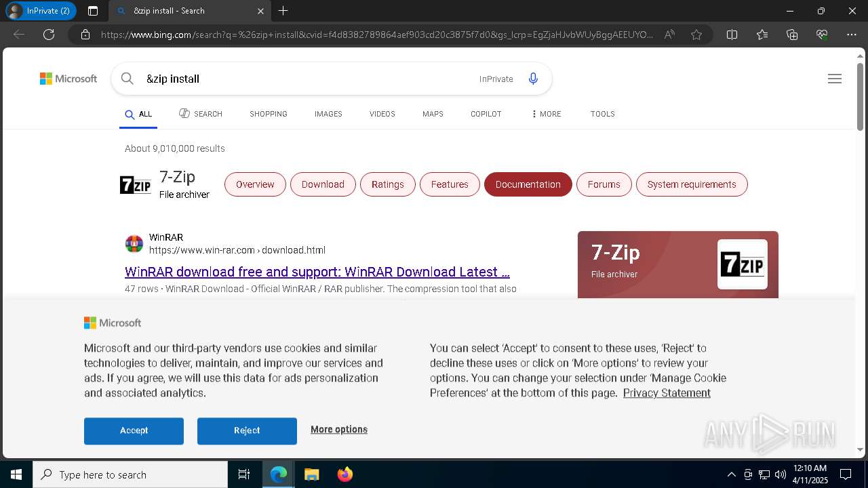The height and width of the screenshot is (488, 868).
Task: Click the taskbar search box
Action: coord(130,474)
